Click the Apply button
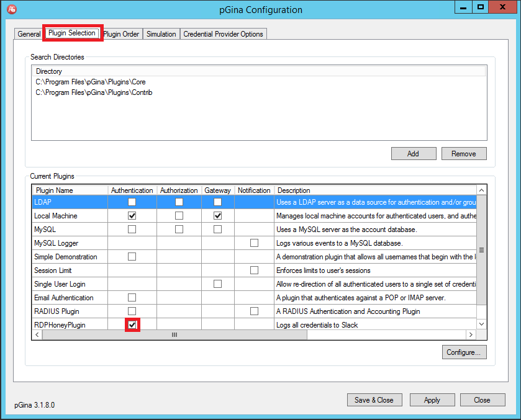The width and height of the screenshot is (521, 420). point(432,400)
